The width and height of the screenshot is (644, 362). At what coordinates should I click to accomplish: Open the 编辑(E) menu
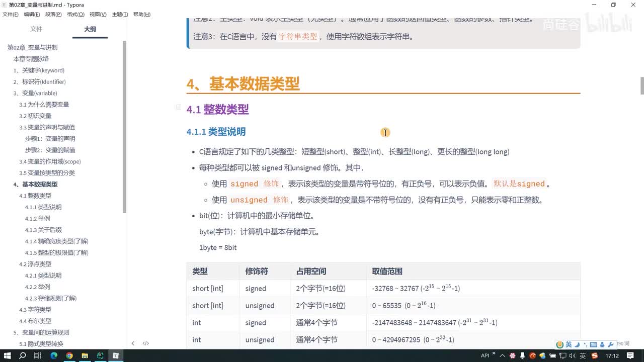click(x=32, y=14)
